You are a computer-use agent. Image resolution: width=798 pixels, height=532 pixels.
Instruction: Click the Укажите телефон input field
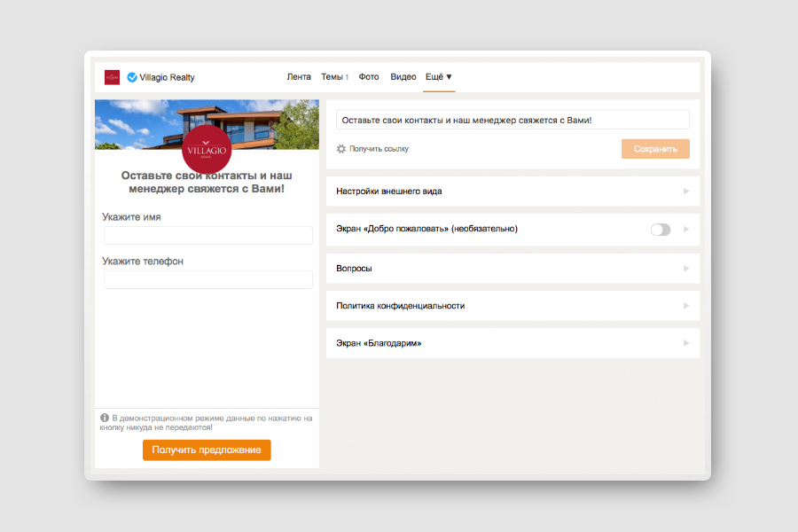[208, 279]
